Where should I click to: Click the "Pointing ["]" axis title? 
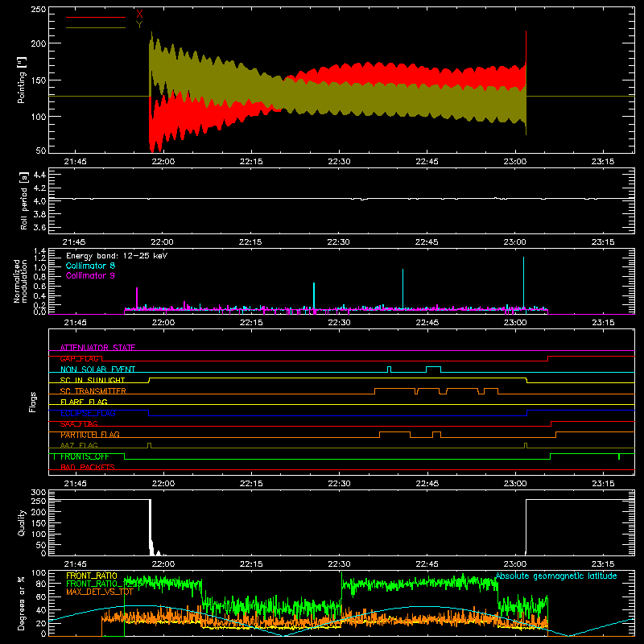[22, 80]
